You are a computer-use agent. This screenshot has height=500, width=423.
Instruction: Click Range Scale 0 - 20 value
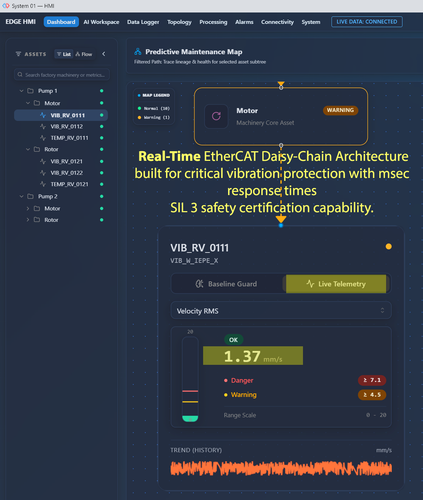[x=376, y=415]
